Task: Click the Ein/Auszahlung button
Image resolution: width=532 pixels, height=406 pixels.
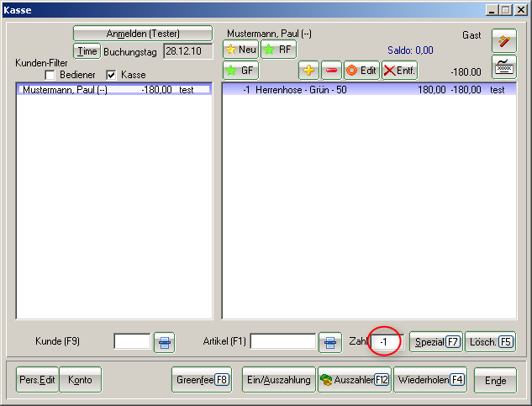Action: [279, 380]
